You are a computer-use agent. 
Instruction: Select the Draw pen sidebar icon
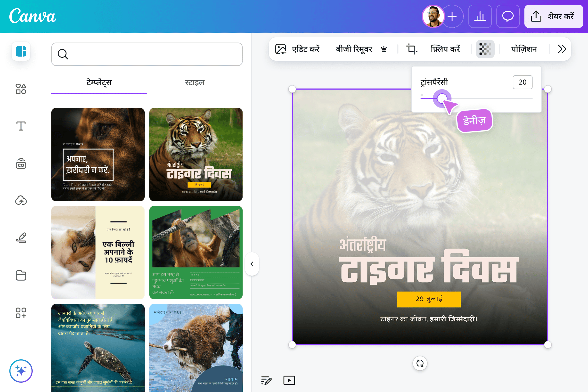click(21, 238)
